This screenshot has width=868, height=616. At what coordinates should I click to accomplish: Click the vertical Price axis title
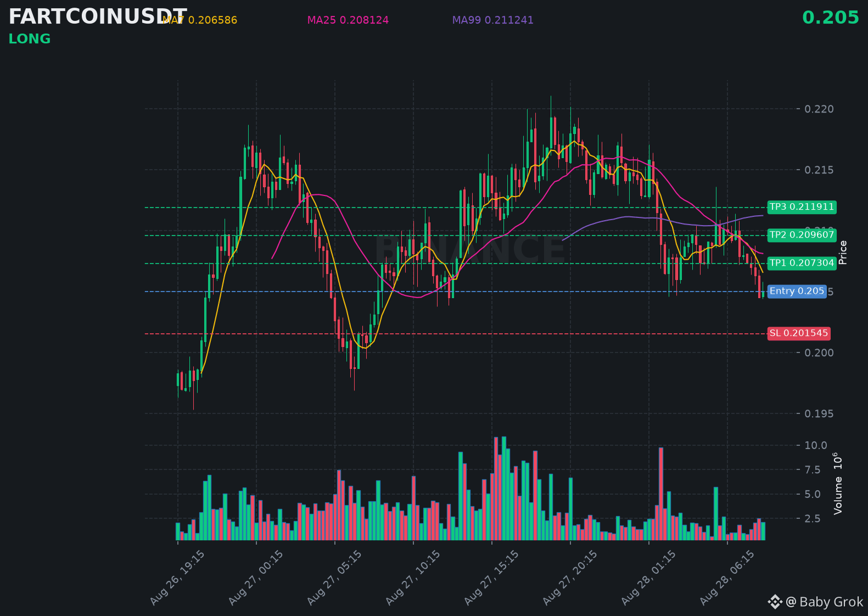pos(843,253)
